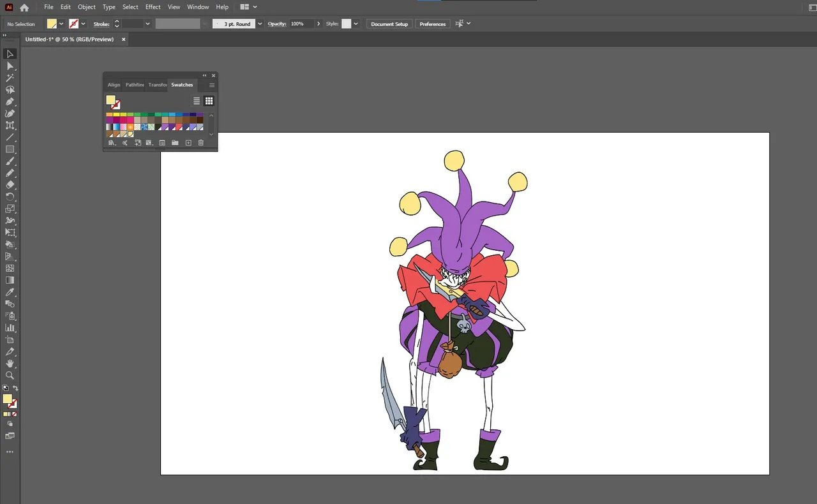Click the Preferences button

pos(433,24)
